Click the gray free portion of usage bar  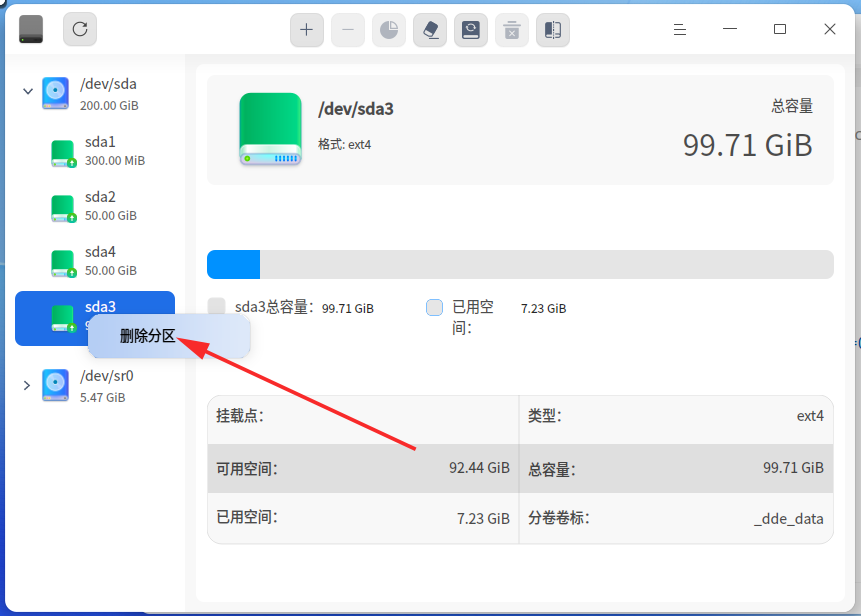tap(547, 265)
